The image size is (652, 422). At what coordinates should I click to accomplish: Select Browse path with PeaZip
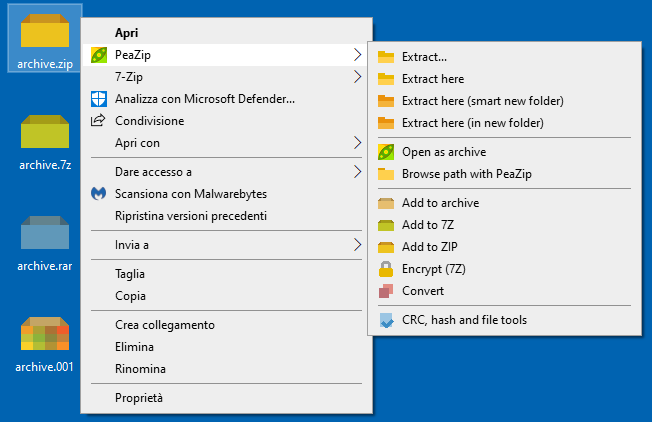pyautogui.click(x=466, y=174)
